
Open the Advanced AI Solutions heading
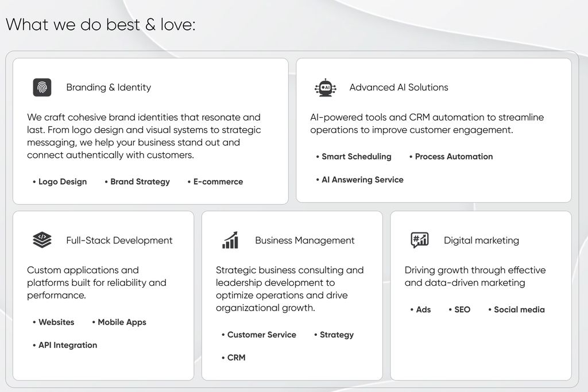click(399, 87)
